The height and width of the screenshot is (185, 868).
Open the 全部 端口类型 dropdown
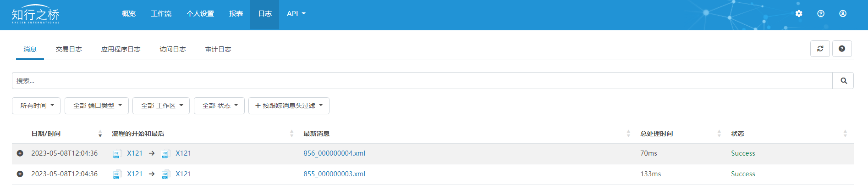tap(97, 106)
